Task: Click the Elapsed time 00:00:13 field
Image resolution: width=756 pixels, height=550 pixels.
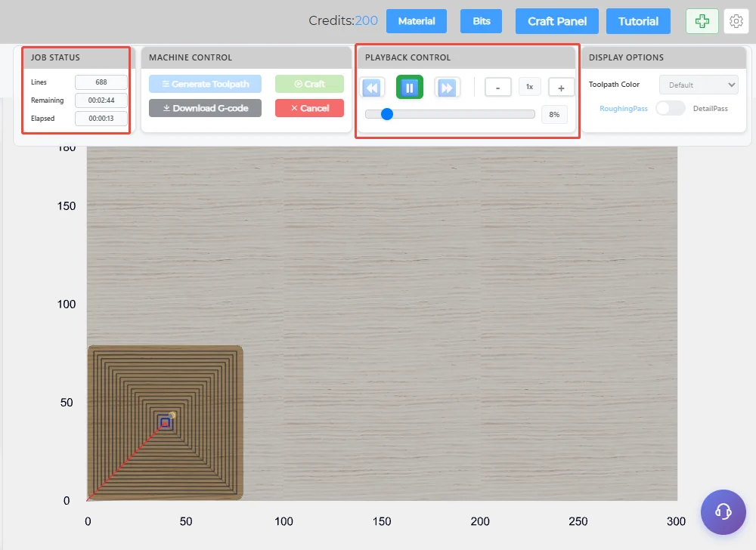Action: click(101, 119)
